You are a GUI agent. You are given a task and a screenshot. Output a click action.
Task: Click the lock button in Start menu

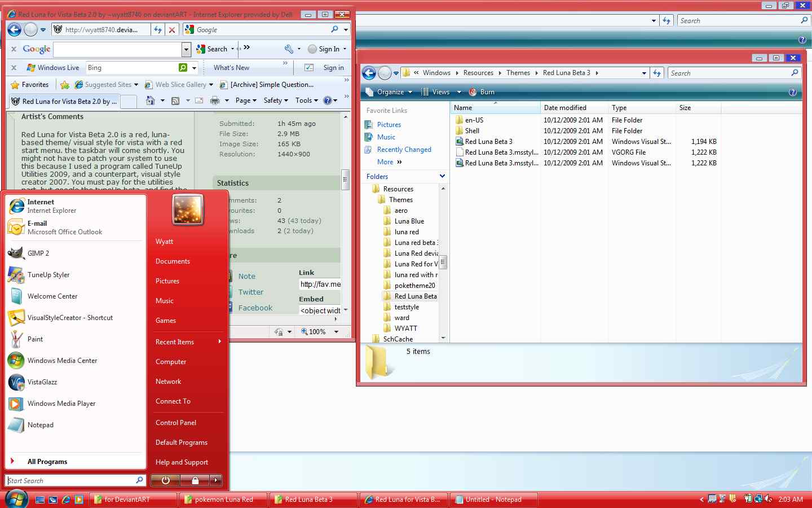pos(195,480)
